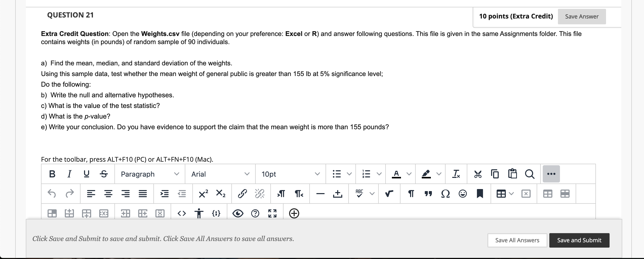Clear text formatting
This screenshot has height=259, width=644.
coord(456,174)
